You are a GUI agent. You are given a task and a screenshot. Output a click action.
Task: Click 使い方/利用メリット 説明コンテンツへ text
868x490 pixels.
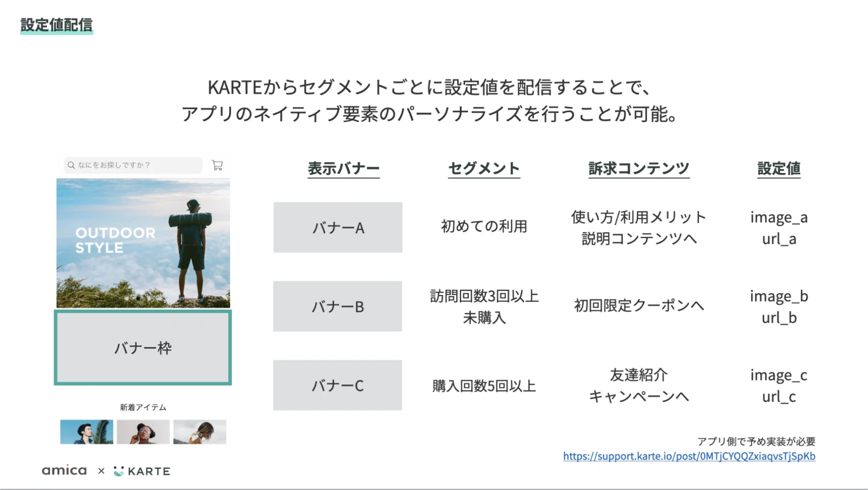coord(639,228)
